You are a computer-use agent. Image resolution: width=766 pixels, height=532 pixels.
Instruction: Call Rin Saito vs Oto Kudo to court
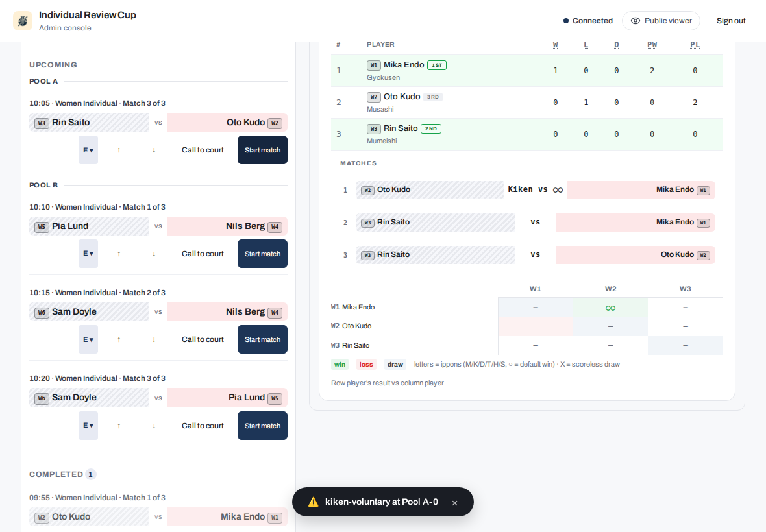click(x=203, y=150)
